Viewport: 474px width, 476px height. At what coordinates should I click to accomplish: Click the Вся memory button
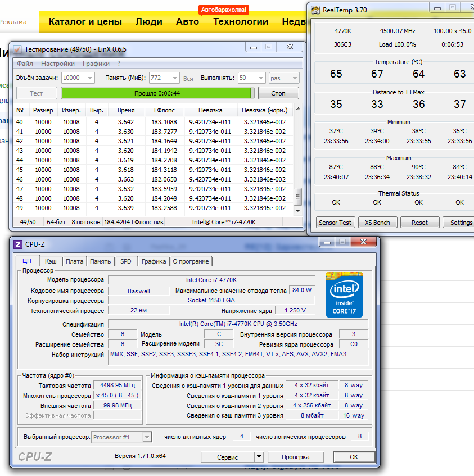tap(188, 79)
